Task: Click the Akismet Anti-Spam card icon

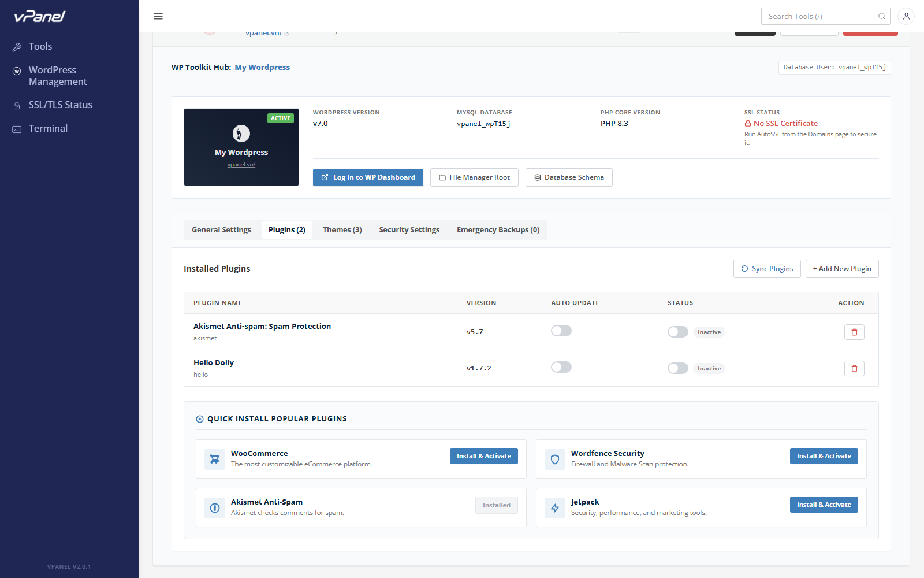Action: tap(215, 508)
